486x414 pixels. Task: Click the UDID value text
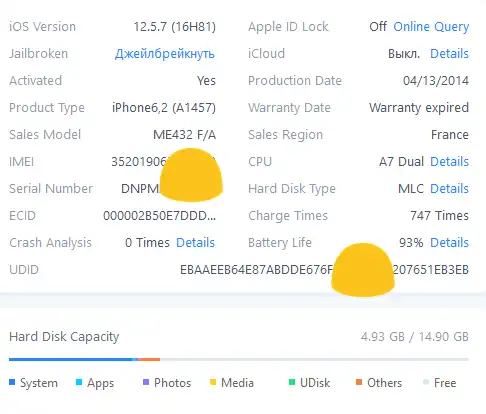tap(324, 270)
